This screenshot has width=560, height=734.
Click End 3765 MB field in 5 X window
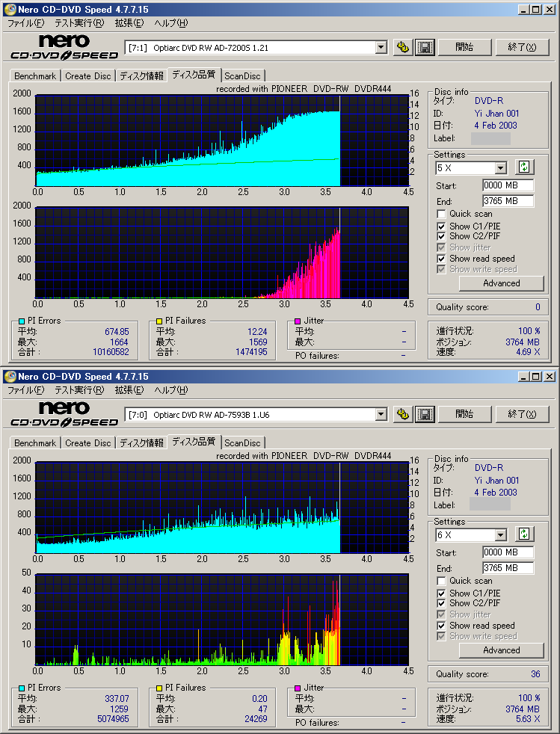click(x=508, y=201)
